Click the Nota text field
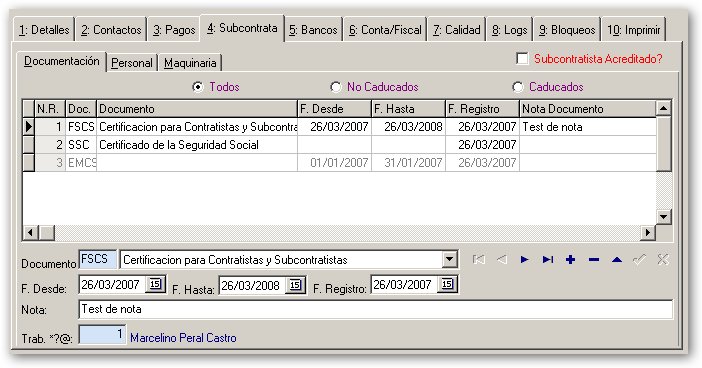 (376, 309)
